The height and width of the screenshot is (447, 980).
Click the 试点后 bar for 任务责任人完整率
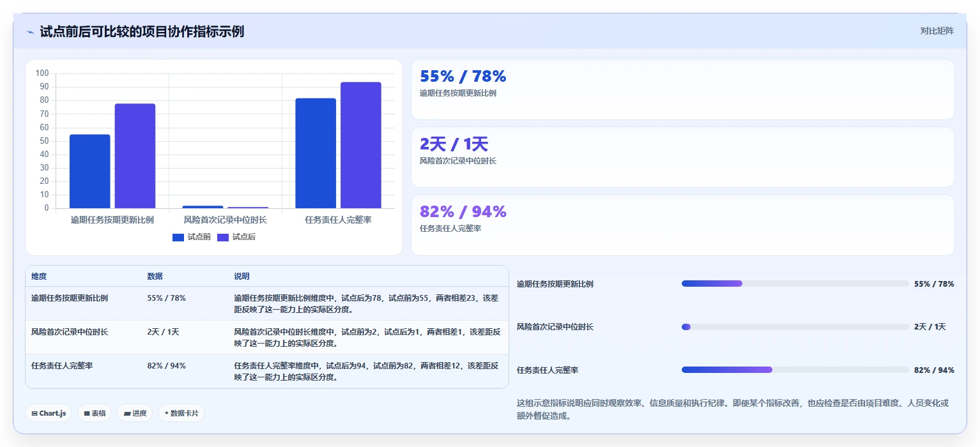pyautogui.click(x=361, y=145)
